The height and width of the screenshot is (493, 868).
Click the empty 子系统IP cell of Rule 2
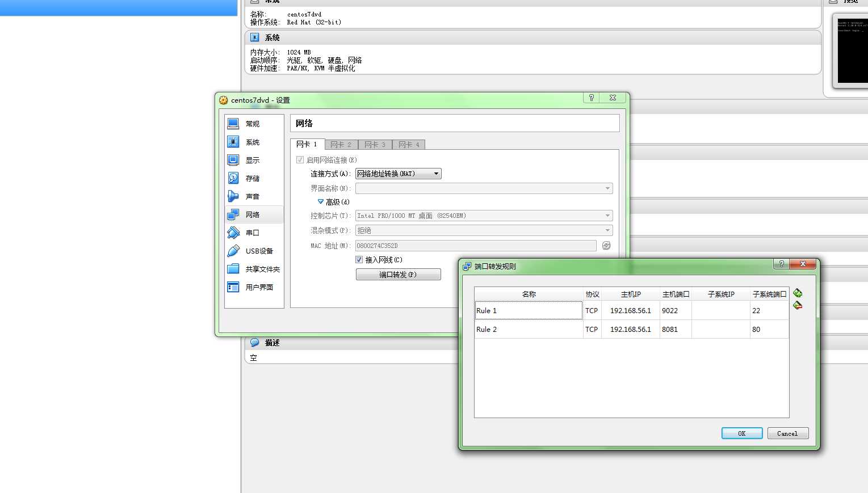(x=721, y=329)
